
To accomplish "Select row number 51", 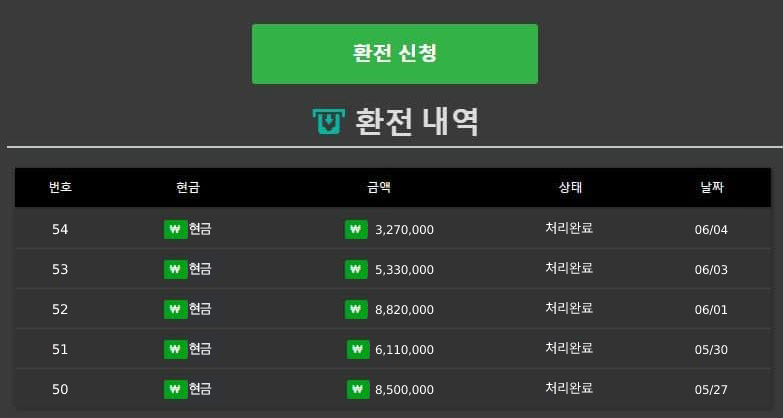I will coord(60,349).
